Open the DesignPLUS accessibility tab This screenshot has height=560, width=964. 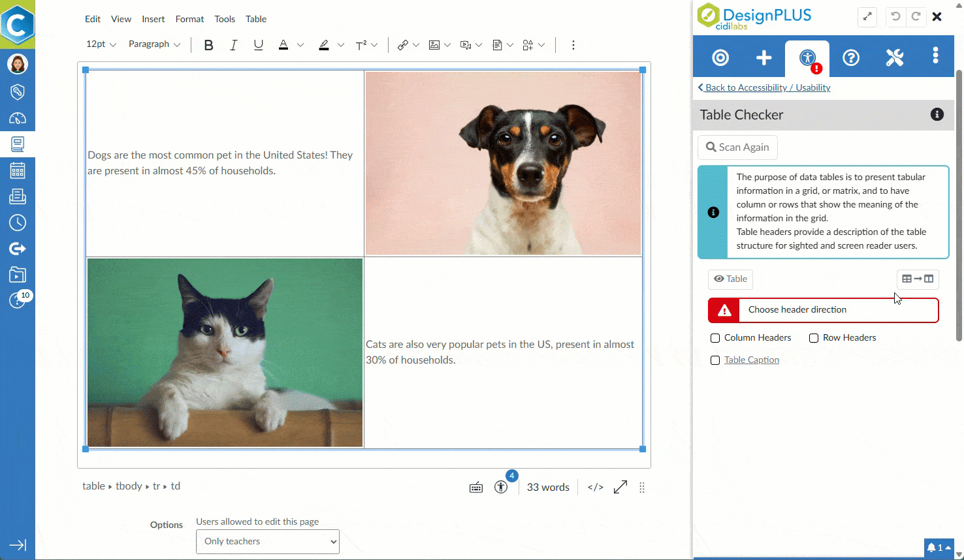pyautogui.click(x=808, y=58)
